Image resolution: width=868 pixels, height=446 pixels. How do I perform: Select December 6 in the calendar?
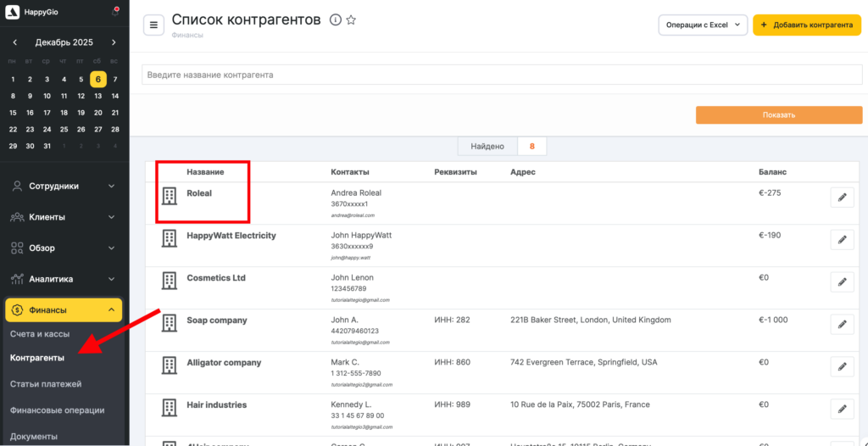click(x=98, y=80)
